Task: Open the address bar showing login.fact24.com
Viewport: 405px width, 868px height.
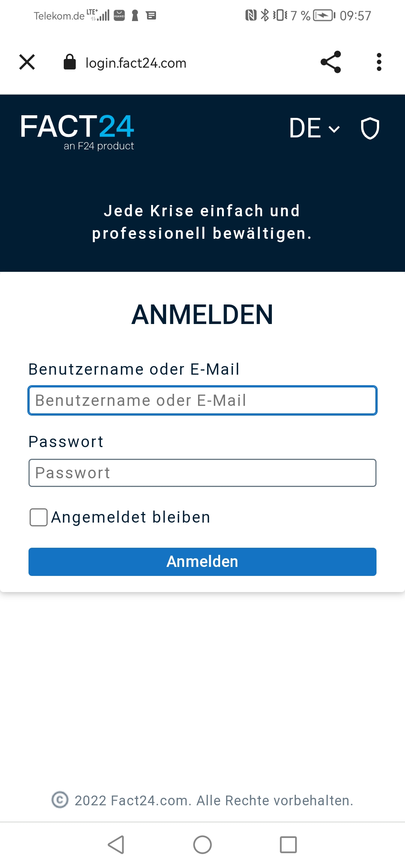Action: (x=135, y=63)
